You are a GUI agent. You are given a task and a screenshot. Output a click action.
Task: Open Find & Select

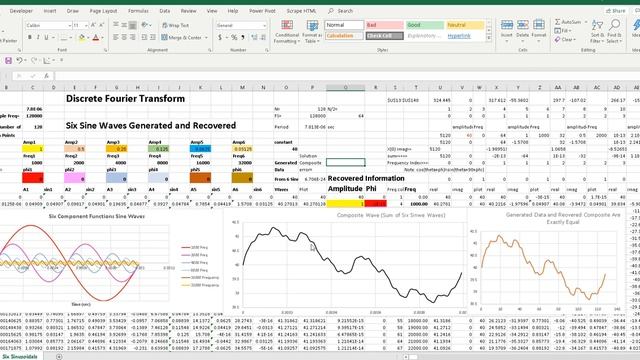click(614, 32)
